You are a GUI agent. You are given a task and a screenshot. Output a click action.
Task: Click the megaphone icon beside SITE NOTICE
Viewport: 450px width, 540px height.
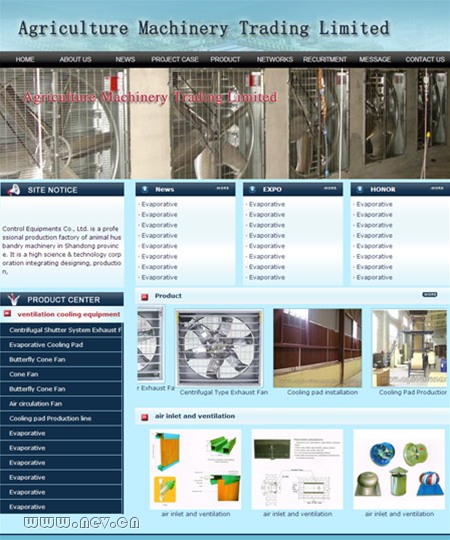pyautogui.click(x=14, y=190)
